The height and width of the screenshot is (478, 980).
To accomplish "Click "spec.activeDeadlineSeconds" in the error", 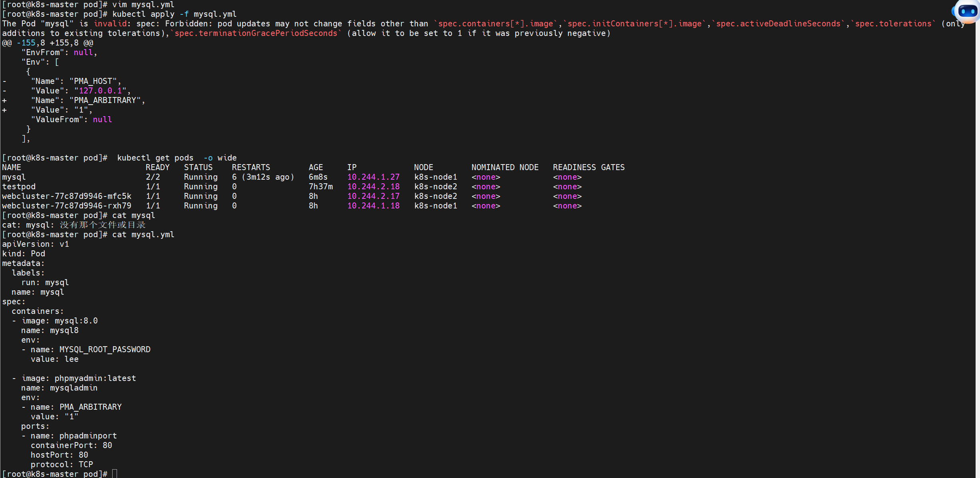I will tap(778, 24).
